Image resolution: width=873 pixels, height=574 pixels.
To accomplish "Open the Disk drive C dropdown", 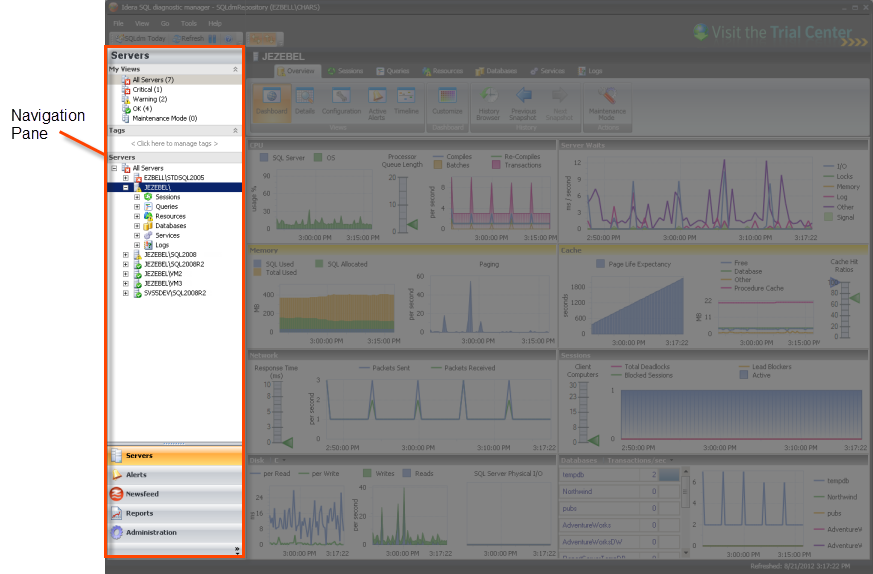I will click(279, 459).
